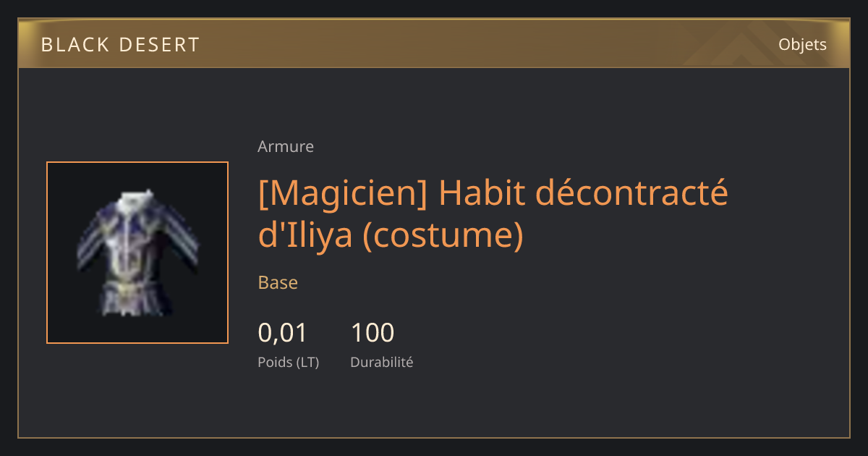This screenshot has height=456, width=868.
Task: Select the Base grade label
Action: point(278,282)
